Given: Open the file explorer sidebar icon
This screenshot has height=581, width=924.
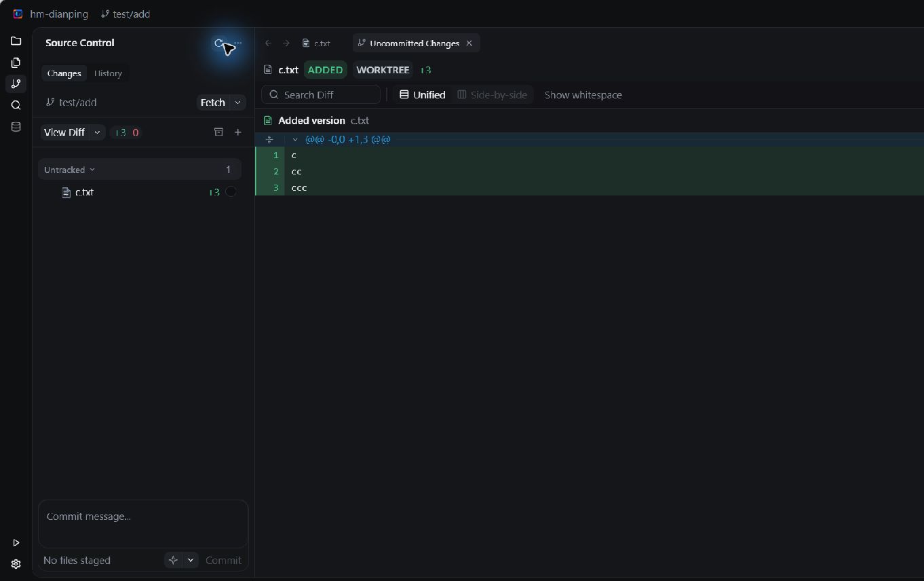Looking at the screenshot, I should [x=16, y=41].
